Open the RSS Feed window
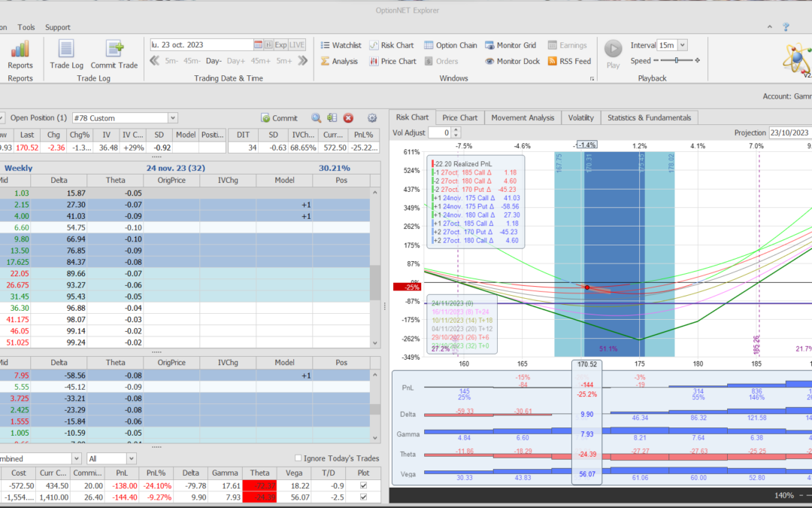The width and height of the screenshot is (812, 508). (x=569, y=61)
